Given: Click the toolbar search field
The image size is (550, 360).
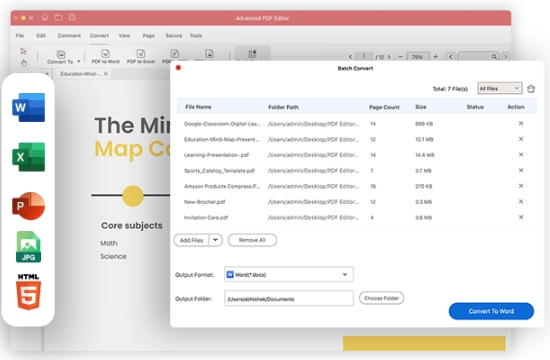Looking at the screenshot, I should (x=478, y=56).
